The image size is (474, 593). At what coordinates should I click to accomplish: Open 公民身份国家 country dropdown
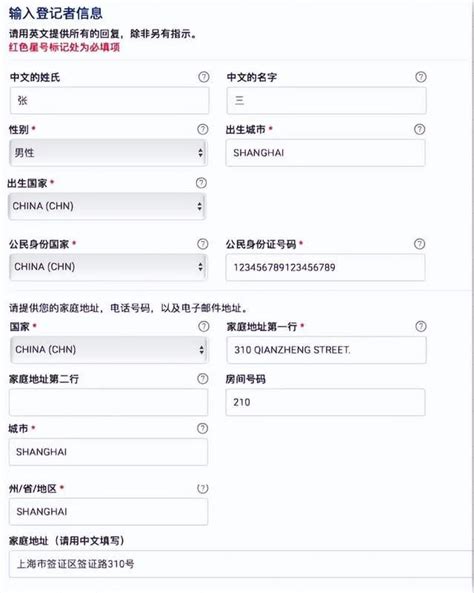(108, 267)
